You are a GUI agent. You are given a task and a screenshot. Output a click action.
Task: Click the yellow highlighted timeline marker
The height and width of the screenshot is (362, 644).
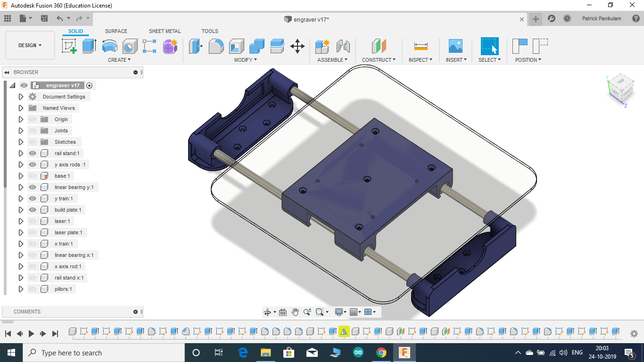[344, 331]
